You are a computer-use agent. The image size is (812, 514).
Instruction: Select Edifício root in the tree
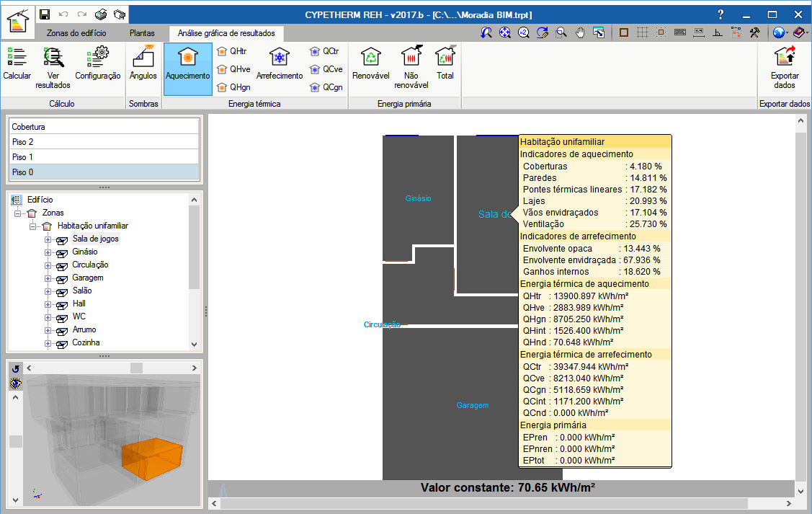[x=40, y=200]
